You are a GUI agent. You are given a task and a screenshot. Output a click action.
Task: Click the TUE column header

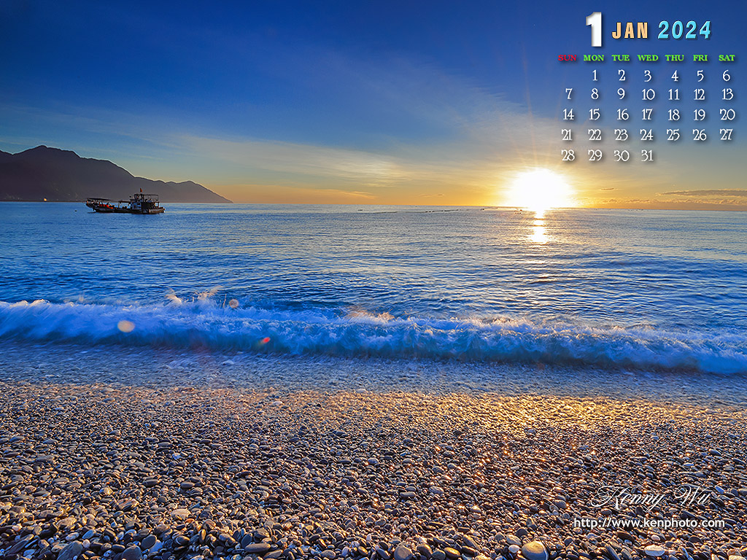tap(620, 58)
